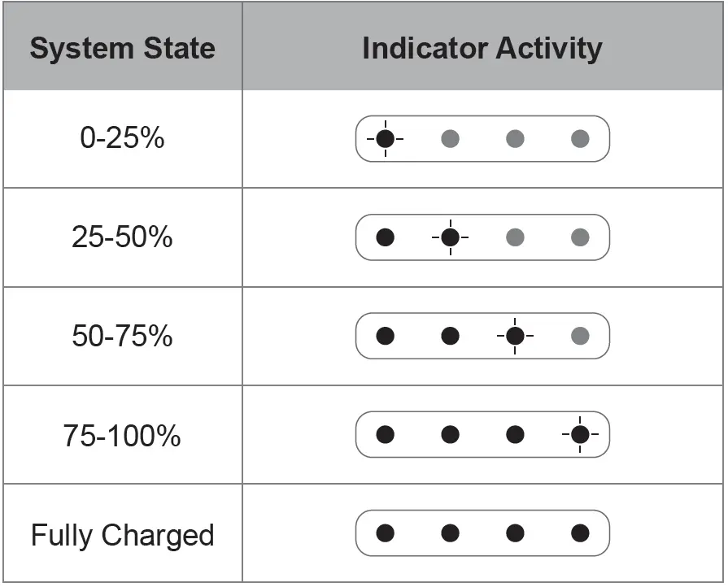Click the blinking dot in the 25-50% row
The image size is (728, 587).
[x=450, y=237]
